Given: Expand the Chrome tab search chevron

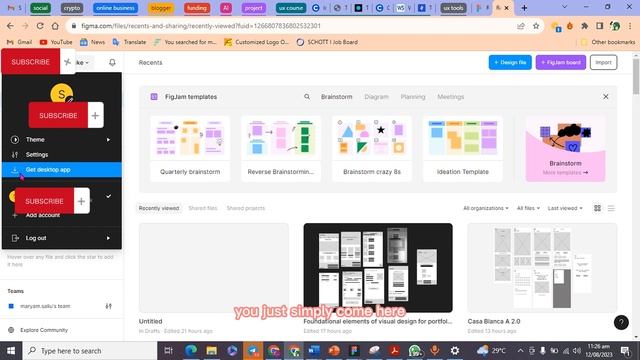Looking at the screenshot, I should 564,7.
